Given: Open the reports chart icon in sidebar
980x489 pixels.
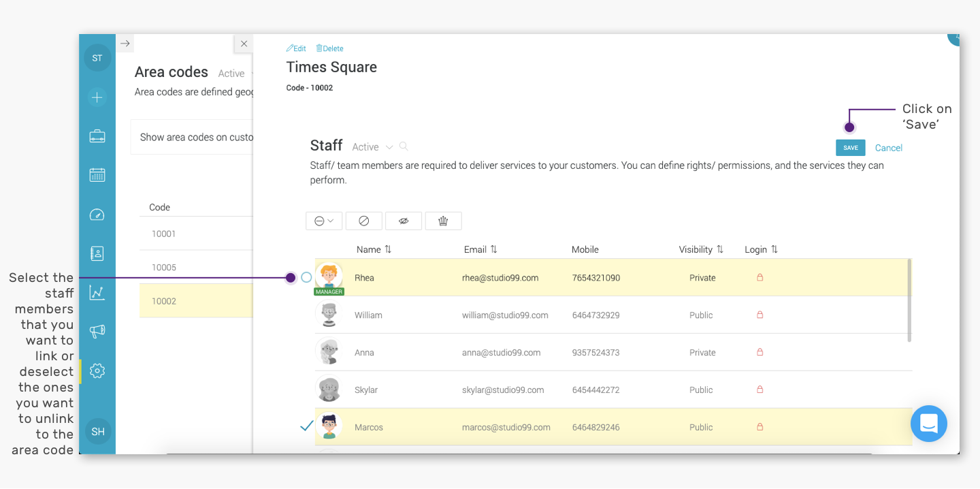Looking at the screenshot, I should 97,293.
